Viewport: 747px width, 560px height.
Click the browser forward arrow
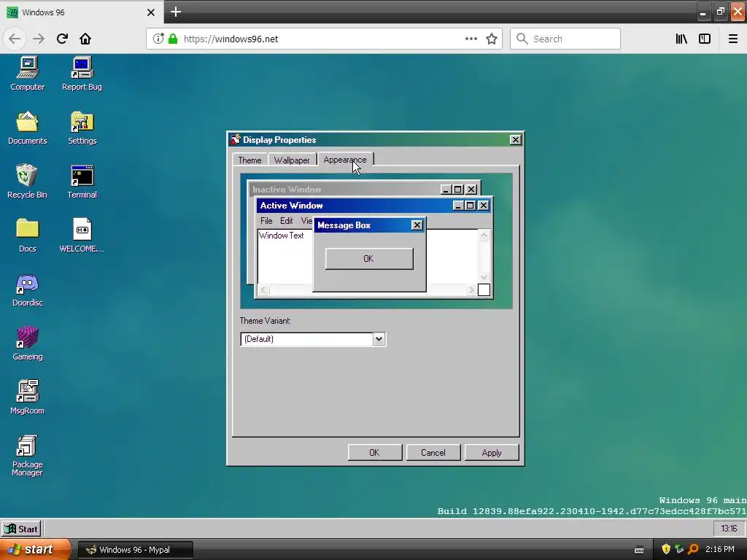39,39
